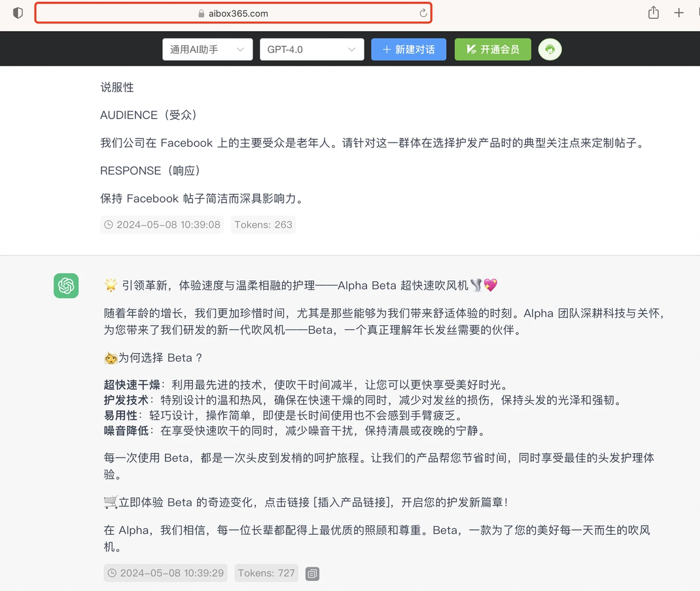Click the Tokens: 263 label
700x591 pixels.
[x=264, y=225]
